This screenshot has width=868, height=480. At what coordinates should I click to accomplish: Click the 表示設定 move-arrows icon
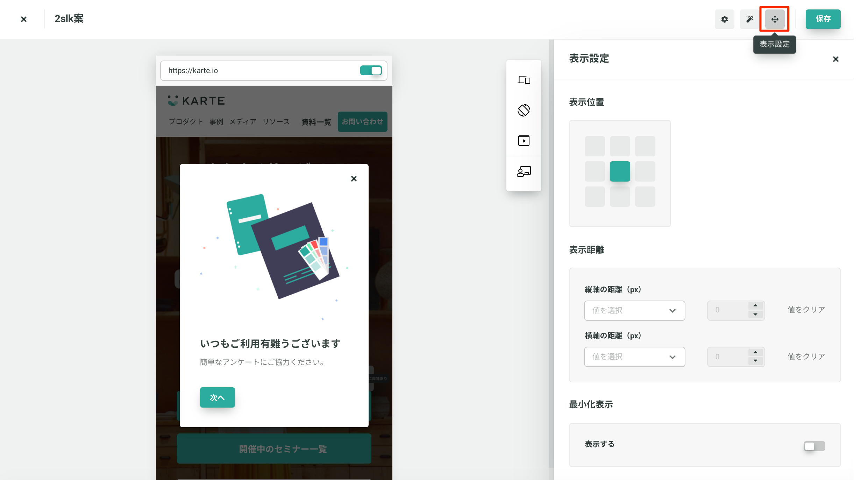click(775, 19)
